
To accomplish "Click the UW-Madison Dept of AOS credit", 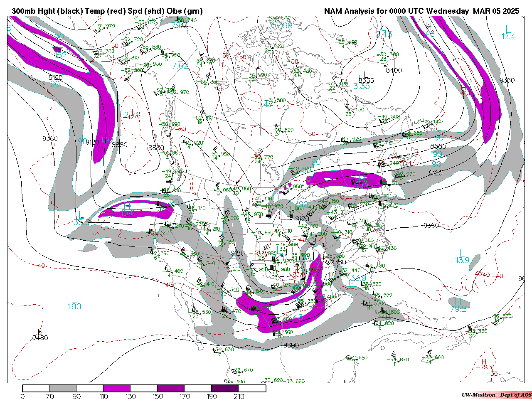I will [x=496, y=395].
